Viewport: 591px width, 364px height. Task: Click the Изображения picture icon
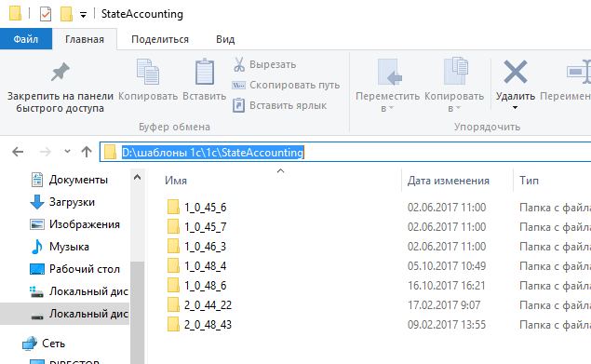tap(37, 224)
